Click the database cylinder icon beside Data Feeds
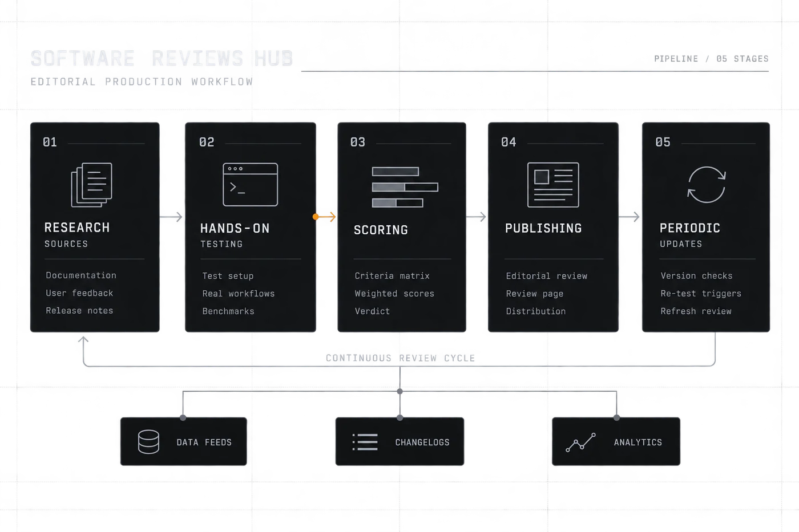This screenshot has width=799, height=532. (148, 442)
